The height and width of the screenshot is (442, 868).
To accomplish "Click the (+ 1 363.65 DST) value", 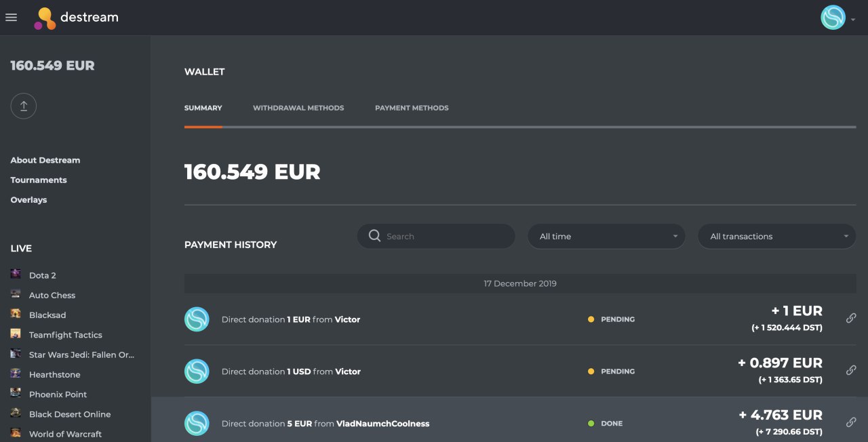I will pyautogui.click(x=790, y=380).
